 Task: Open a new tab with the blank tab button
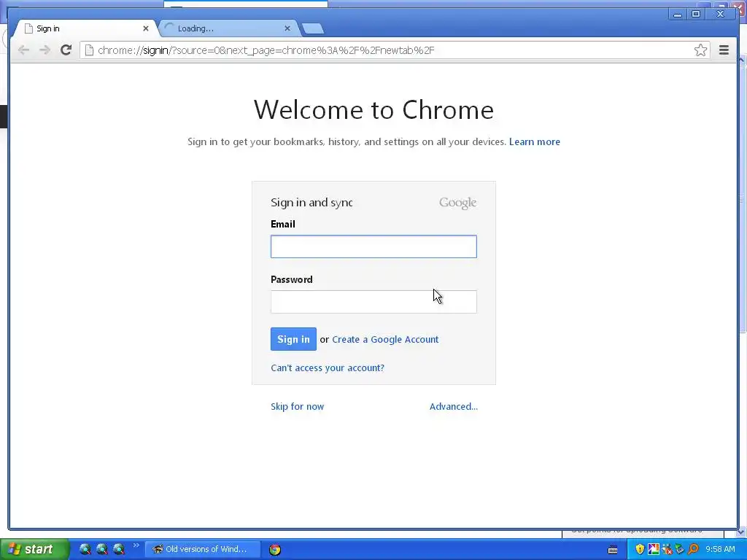pyautogui.click(x=313, y=28)
